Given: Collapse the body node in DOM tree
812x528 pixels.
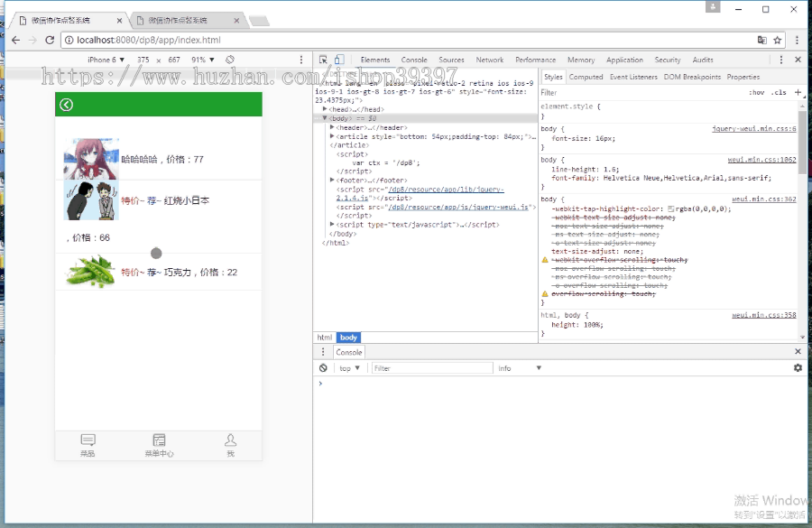Looking at the screenshot, I should (x=325, y=118).
